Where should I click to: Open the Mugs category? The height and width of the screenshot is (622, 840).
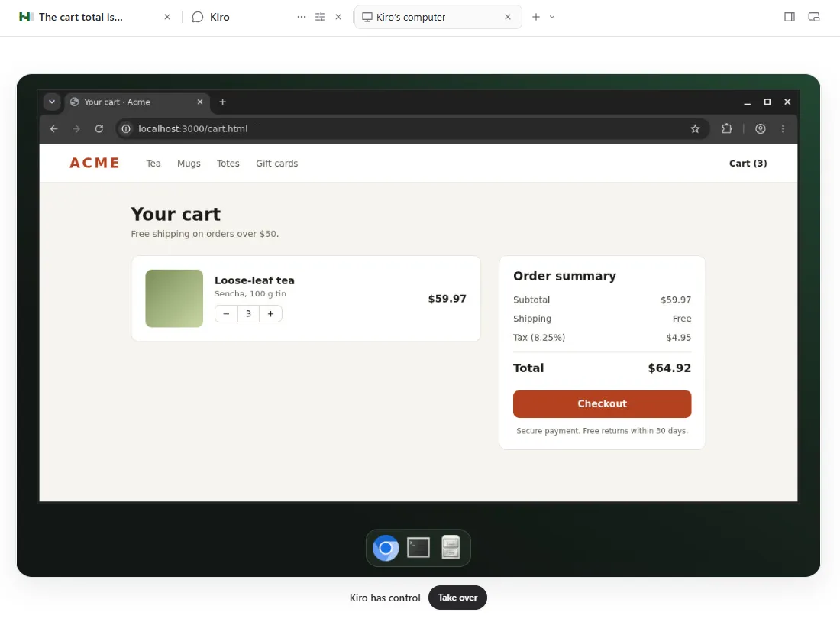point(189,164)
